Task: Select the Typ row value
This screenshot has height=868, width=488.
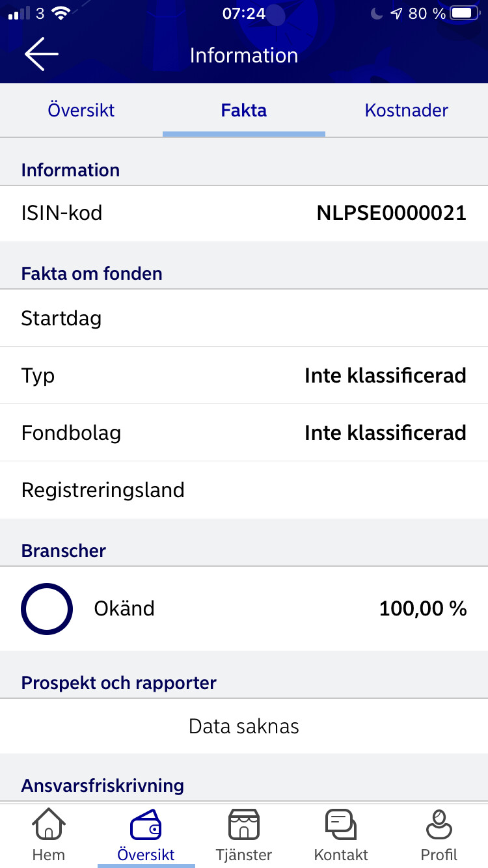Action: (x=385, y=376)
